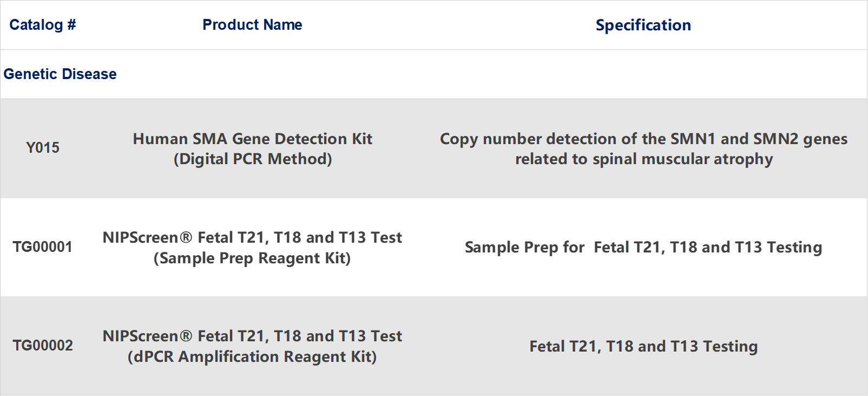Click the word "genes" in Y015 specification
Viewport: 868px width, 396px height.
[x=825, y=140]
